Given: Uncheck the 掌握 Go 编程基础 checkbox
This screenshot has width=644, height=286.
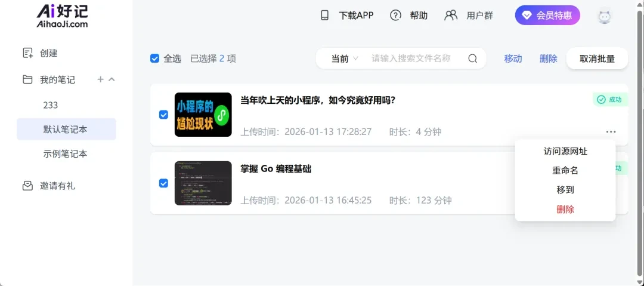Looking at the screenshot, I should coord(163,183).
